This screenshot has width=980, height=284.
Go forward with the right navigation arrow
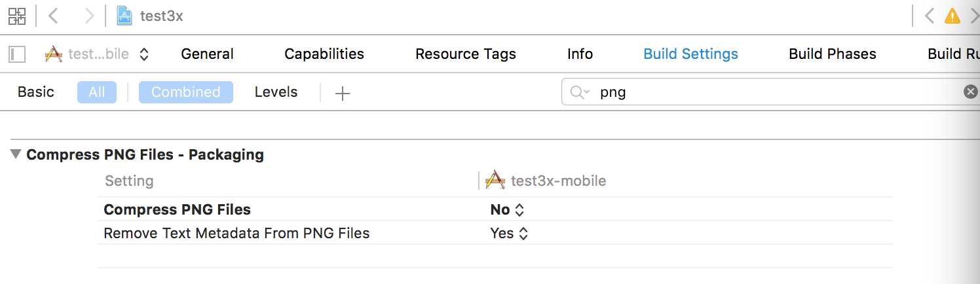pos(90,16)
